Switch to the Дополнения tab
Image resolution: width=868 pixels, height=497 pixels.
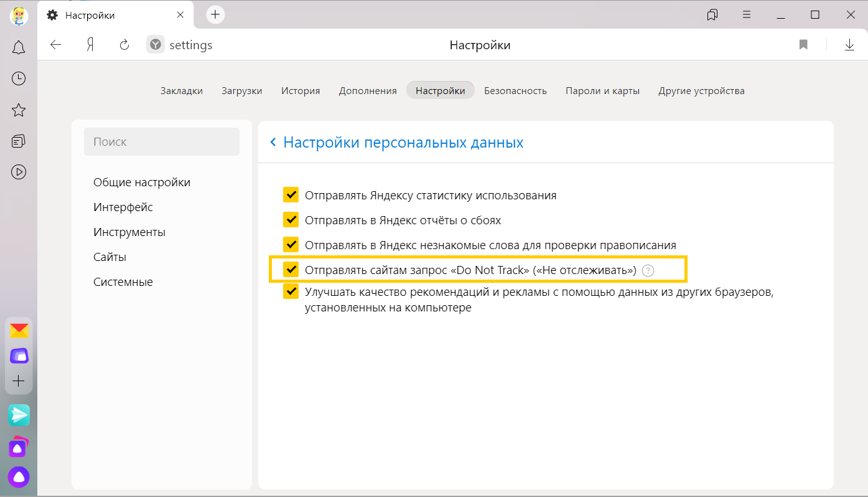click(x=368, y=90)
